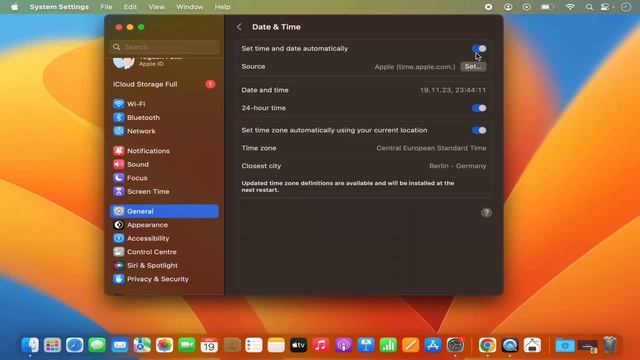
Task: Open Notifications settings in the sidebar
Action: click(x=164, y=151)
